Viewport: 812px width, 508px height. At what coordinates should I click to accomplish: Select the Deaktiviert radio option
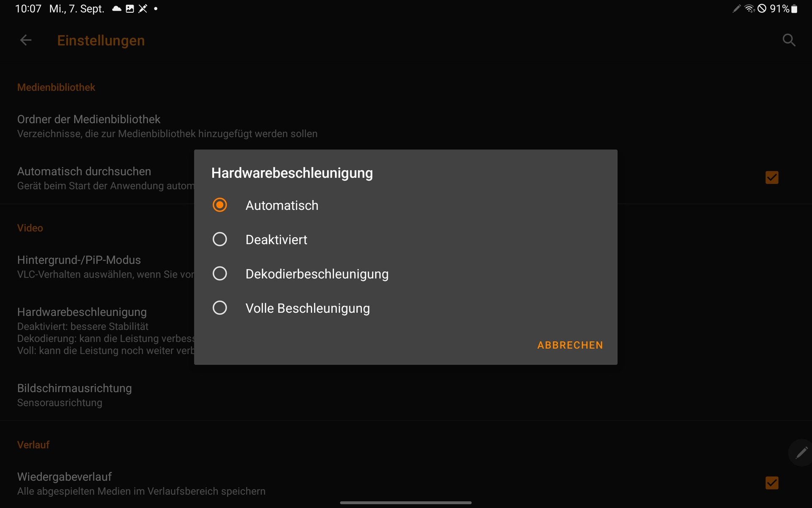[219, 240]
